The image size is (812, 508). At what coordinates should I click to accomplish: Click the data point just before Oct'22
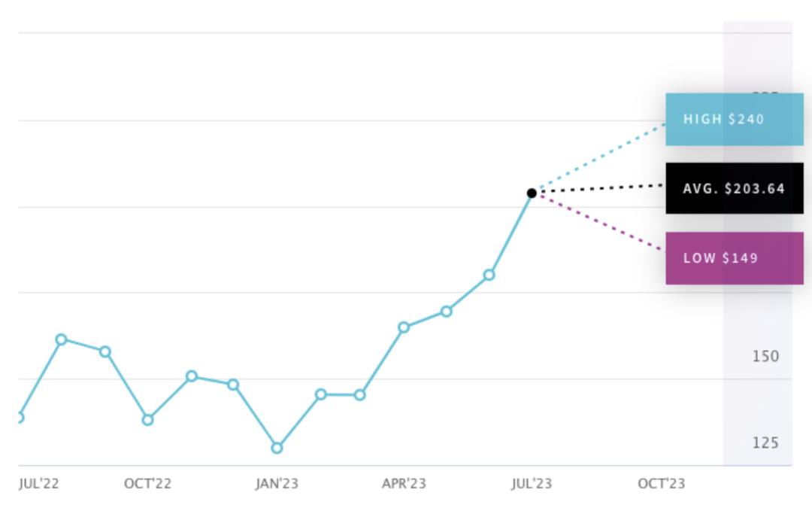[105, 351]
